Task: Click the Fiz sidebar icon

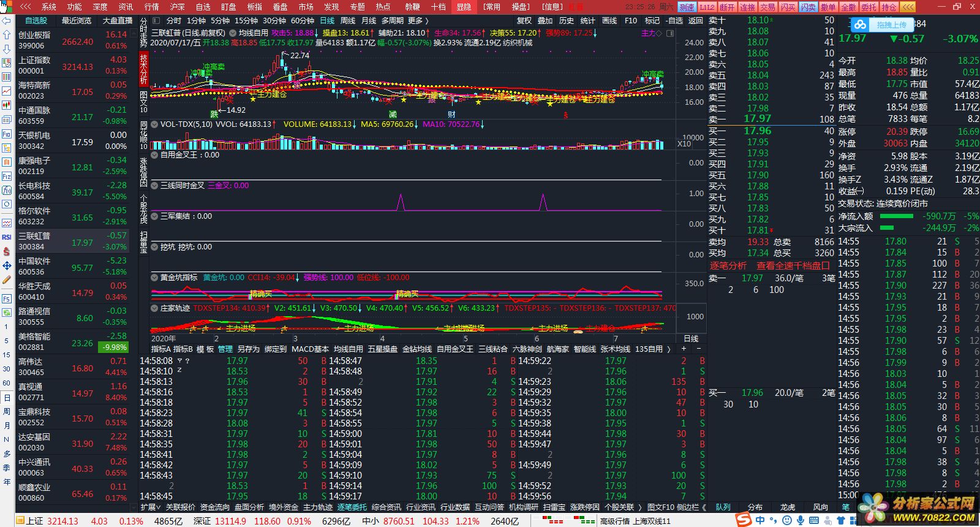Action: click(7, 176)
